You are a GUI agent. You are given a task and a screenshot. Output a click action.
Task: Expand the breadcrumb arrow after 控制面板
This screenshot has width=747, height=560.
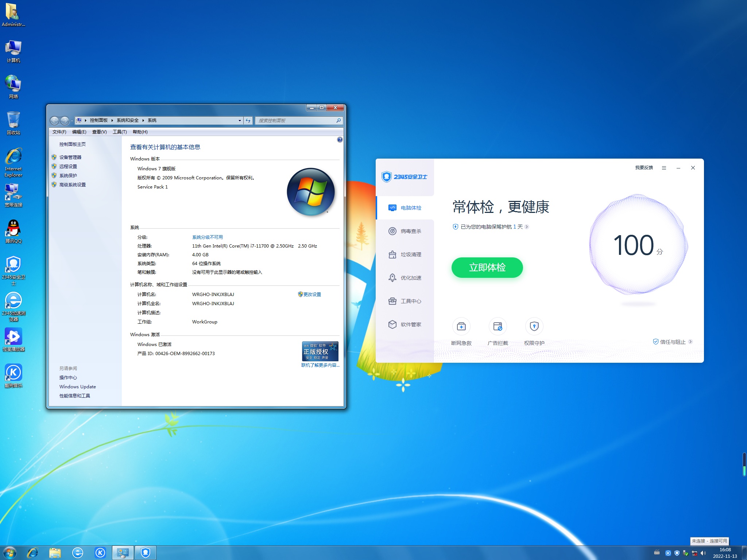pyautogui.click(x=112, y=120)
